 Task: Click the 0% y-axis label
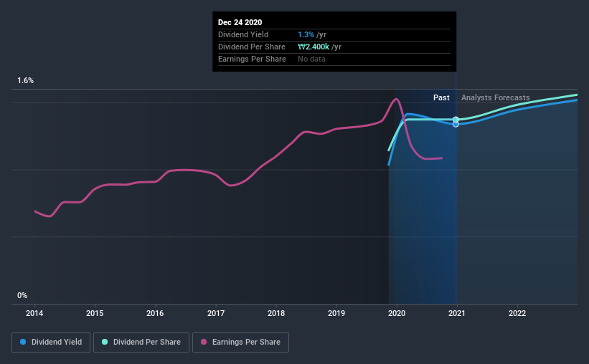coord(22,296)
